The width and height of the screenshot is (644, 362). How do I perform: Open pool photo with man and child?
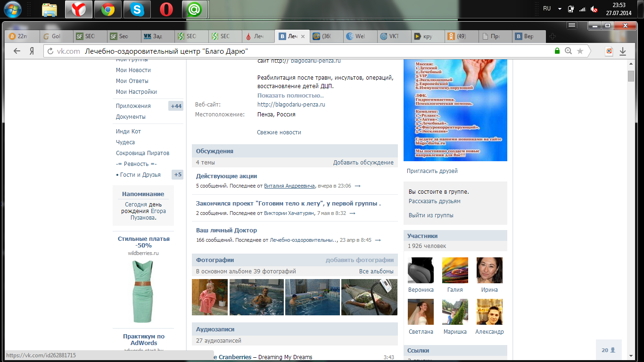point(256,297)
